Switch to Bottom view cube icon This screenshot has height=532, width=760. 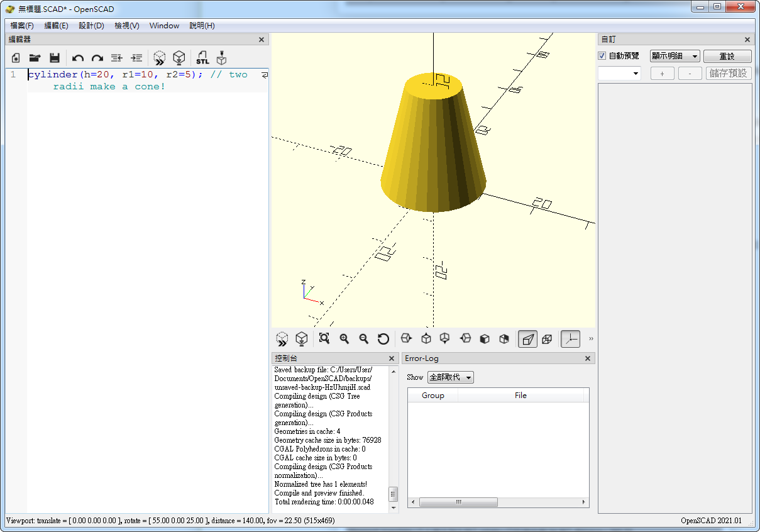coord(445,338)
